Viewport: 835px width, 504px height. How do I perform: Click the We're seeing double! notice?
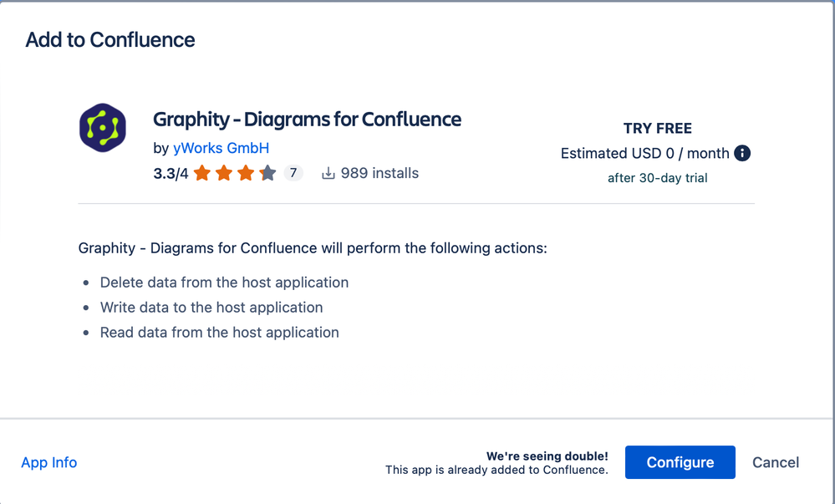[547, 456]
